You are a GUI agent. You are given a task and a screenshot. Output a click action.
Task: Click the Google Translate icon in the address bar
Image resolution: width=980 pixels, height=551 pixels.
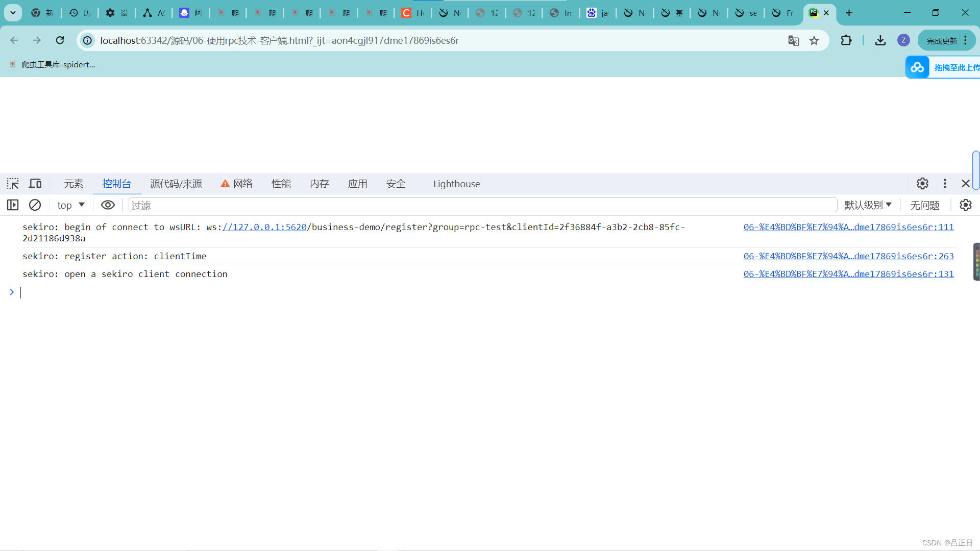(793, 41)
